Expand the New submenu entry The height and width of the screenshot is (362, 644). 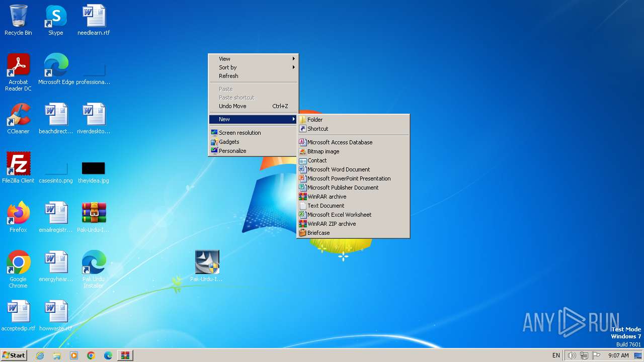254,119
